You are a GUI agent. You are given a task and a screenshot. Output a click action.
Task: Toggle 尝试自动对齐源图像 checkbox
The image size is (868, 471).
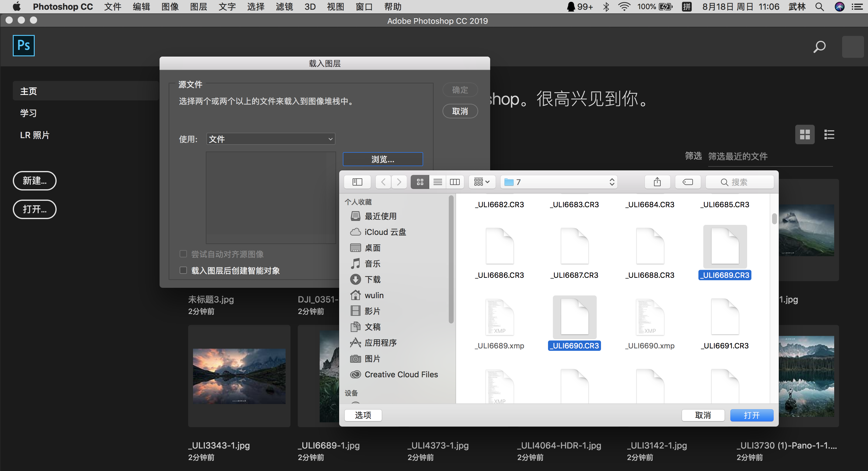[183, 254]
